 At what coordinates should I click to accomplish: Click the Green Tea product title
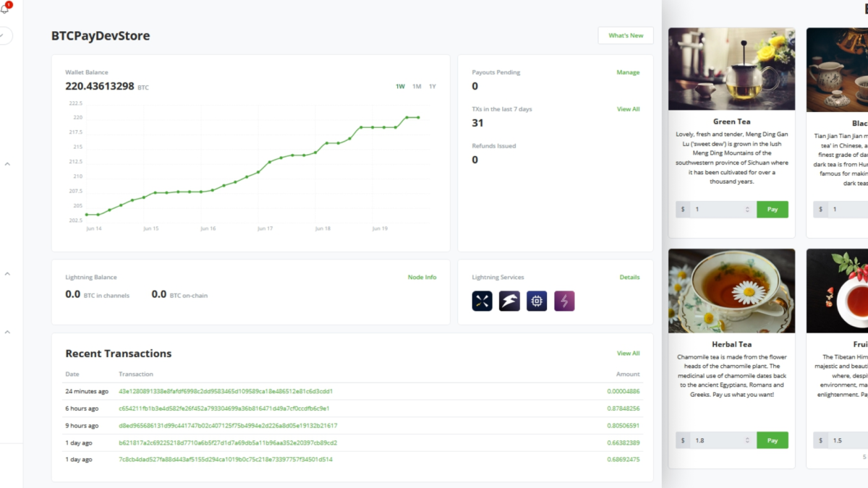[x=731, y=122]
